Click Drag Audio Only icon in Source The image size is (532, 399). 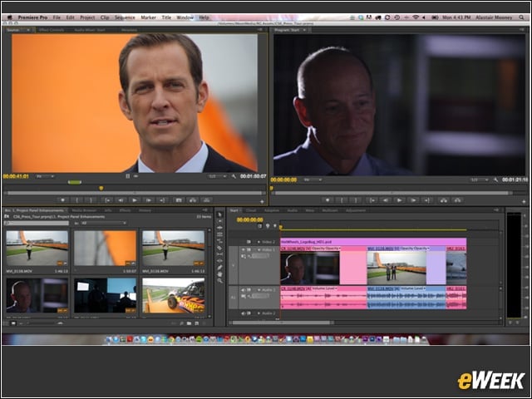[135, 176]
